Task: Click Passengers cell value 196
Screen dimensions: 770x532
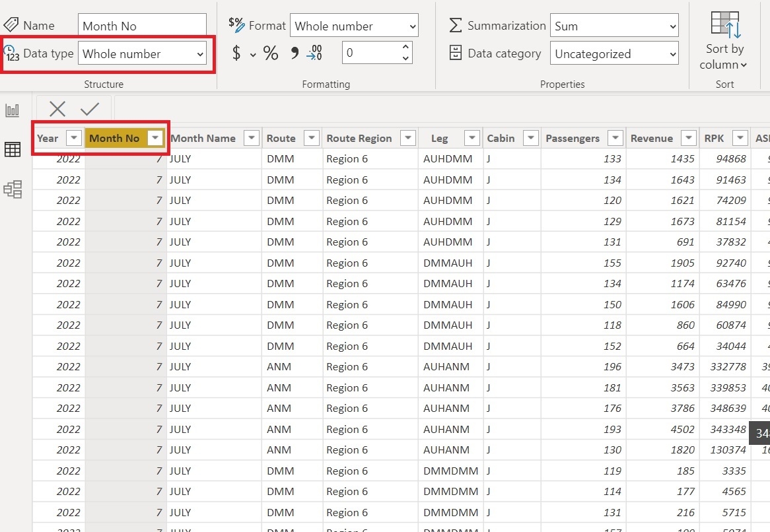Action: [x=612, y=366]
